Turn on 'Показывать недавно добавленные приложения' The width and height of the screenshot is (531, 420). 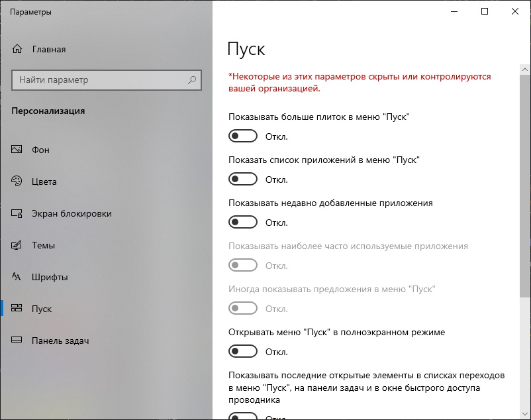[x=243, y=222]
